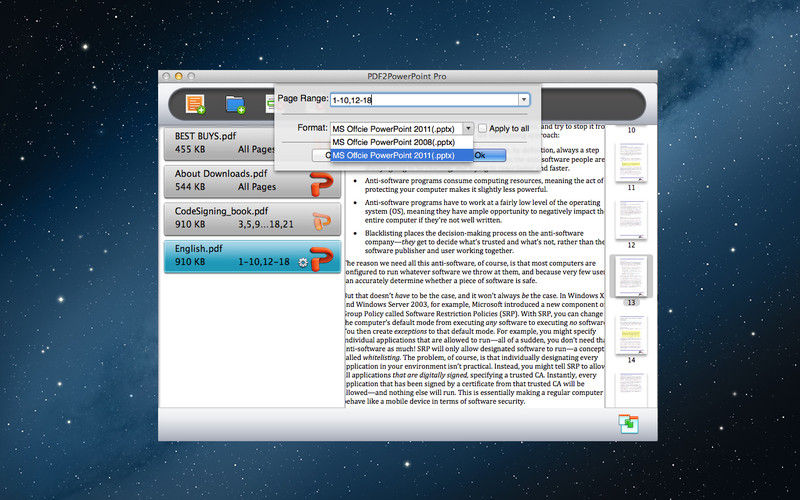Screen dimensions: 800x500
Task: Click into the Page Range input field
Action: pyautogui.click(x=424, y=99)
